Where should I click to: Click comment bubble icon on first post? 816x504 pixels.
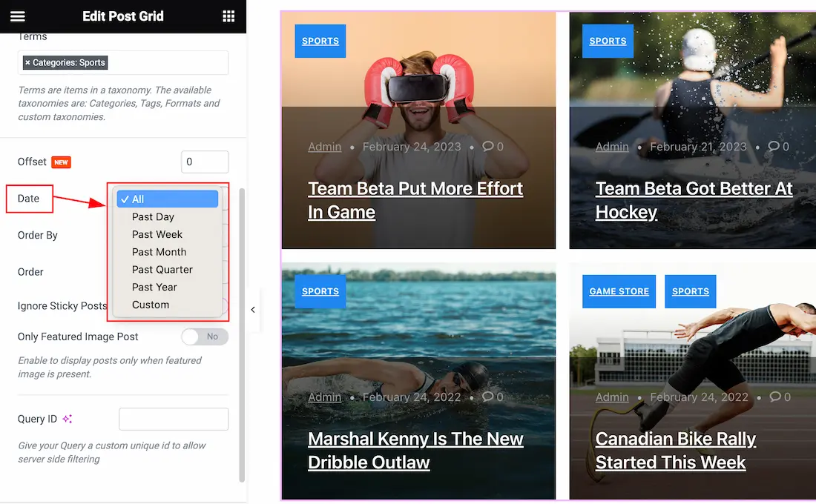click(487, 146)
